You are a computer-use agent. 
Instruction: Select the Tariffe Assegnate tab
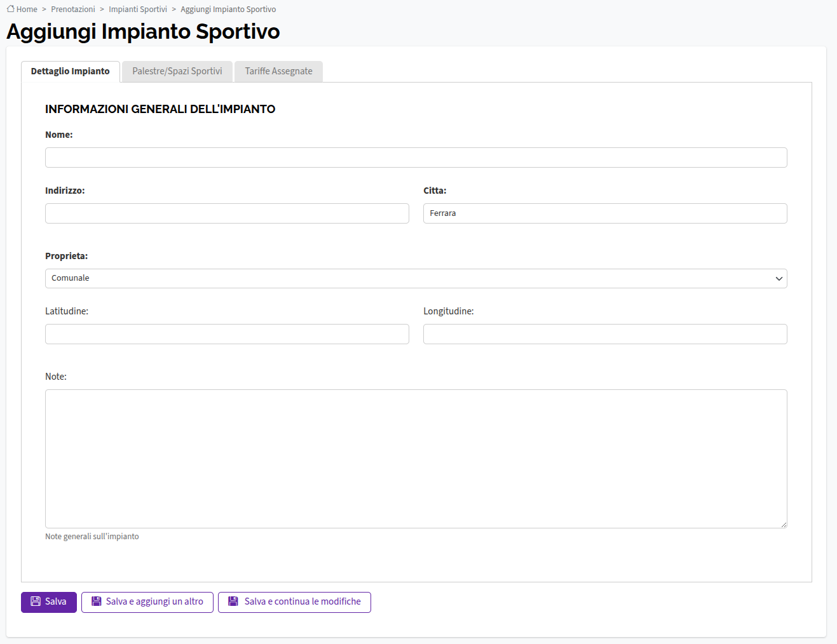coord(278,71)
